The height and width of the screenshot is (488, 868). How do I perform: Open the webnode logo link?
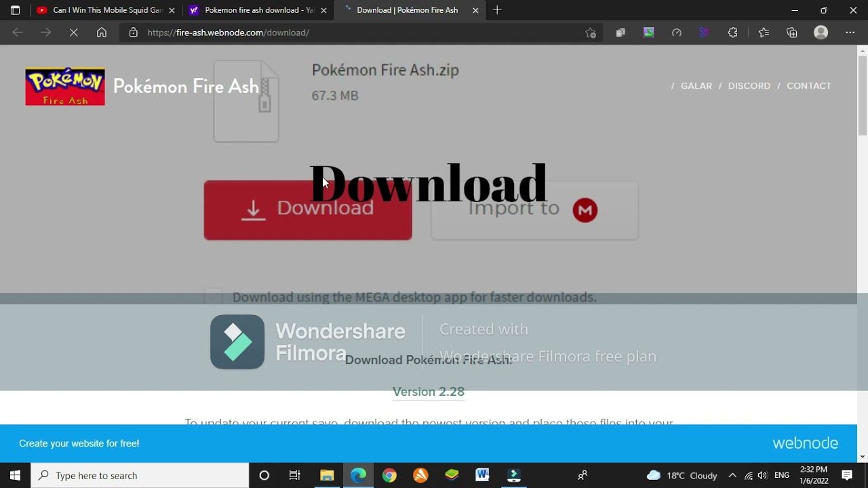click(805, 443)
